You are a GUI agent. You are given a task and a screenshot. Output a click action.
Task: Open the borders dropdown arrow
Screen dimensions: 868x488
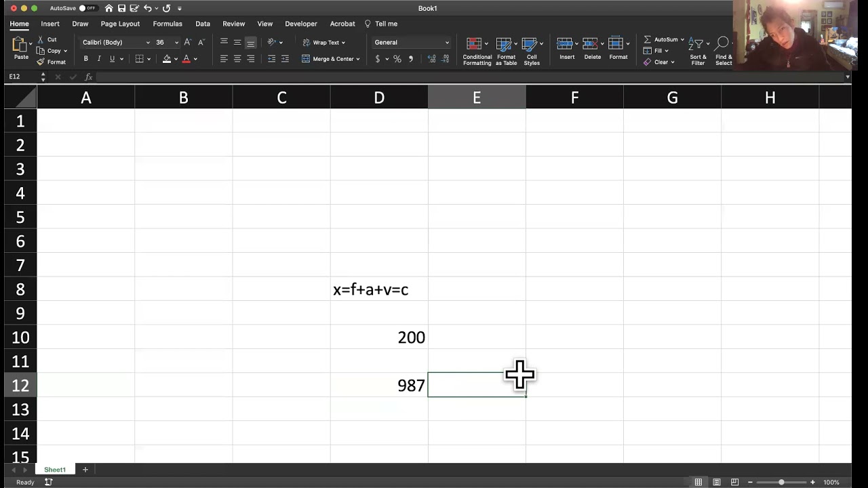(x=149, y=59)
